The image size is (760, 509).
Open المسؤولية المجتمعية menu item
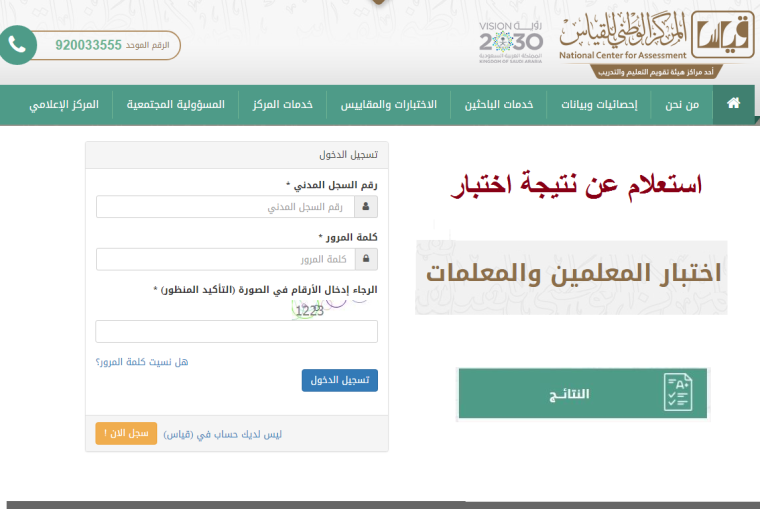click(175, 105)
